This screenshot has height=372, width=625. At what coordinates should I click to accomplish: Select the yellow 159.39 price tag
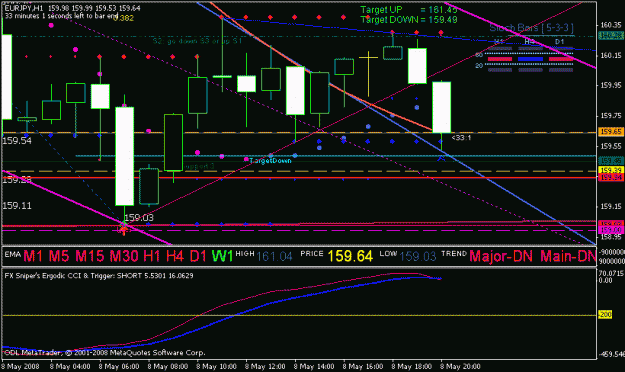(x=611, y=170)
